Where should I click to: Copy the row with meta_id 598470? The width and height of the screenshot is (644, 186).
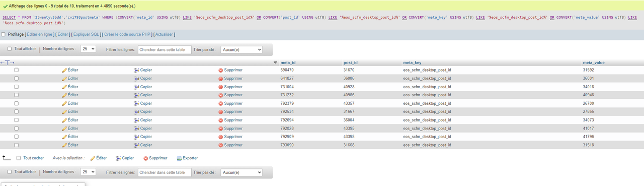143,70
